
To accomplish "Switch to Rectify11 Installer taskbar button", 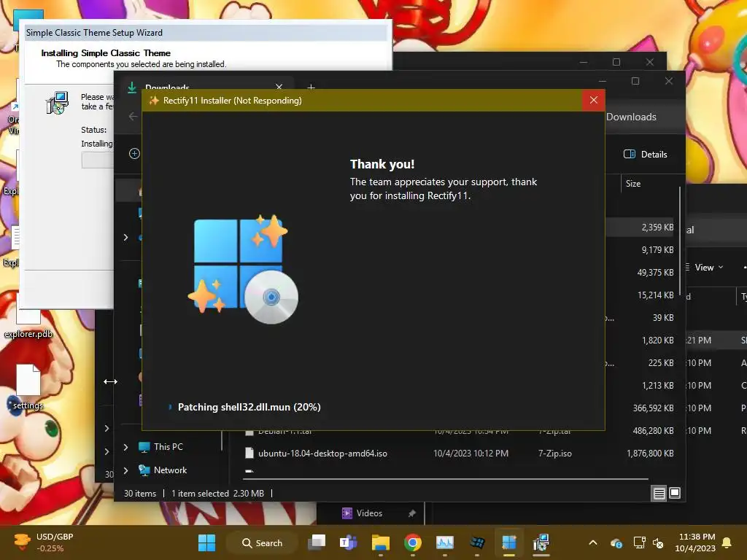I will 508,542.
